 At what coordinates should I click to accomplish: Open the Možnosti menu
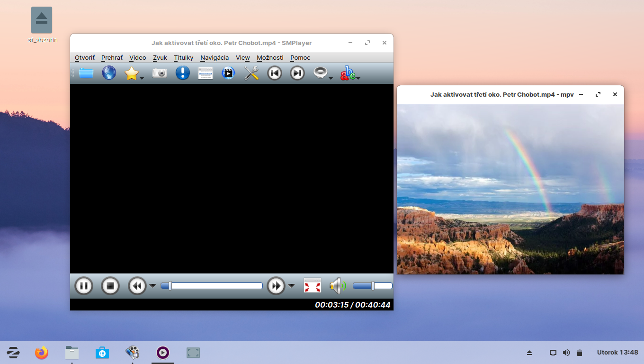tap(270, 58)
